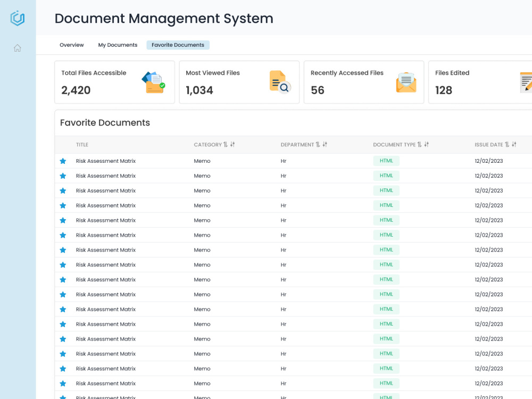Toggle the star on the third table row

click(63, 190)
